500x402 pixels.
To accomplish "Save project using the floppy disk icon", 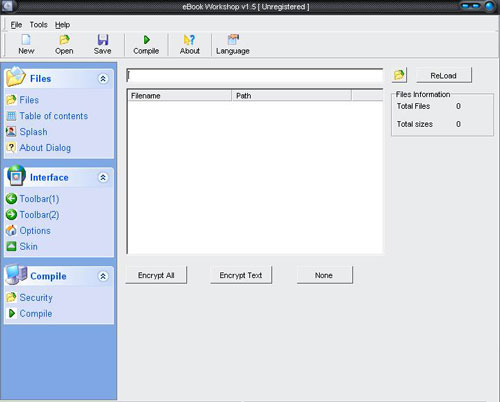I will 103,40.
